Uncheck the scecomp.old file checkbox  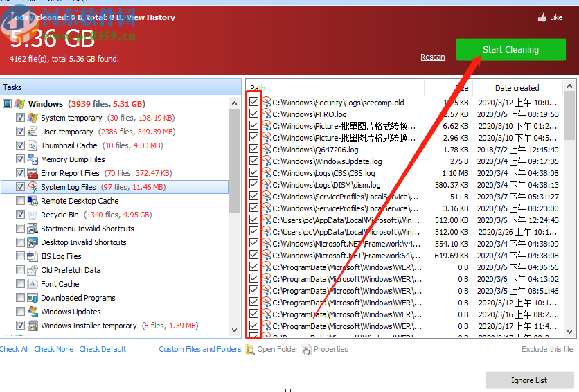253,102
